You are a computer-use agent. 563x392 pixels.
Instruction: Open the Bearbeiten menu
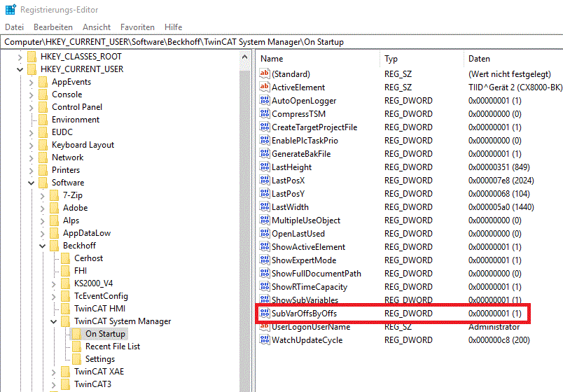tap(53, 27)
